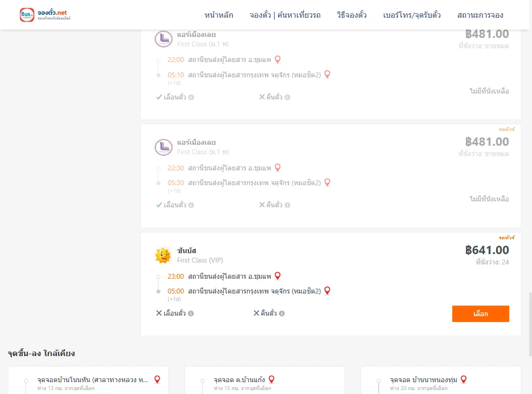Click the 05:00 arrival time
Viewport: 532px width, 394px height.
[176, 291]
